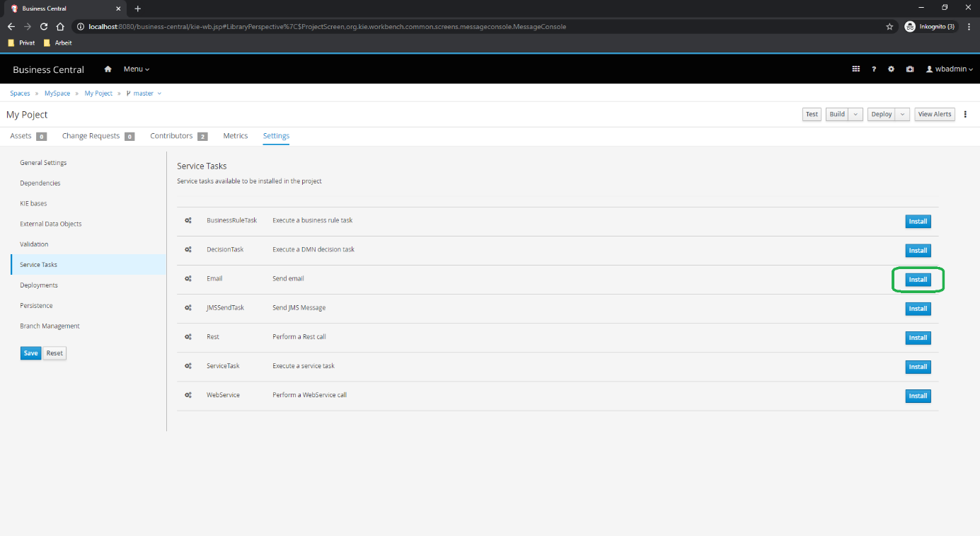Image resolution: width=980 pixels, height=536 pixels.
Task: Install the WebService service task
Action: (x=918, y=396)
